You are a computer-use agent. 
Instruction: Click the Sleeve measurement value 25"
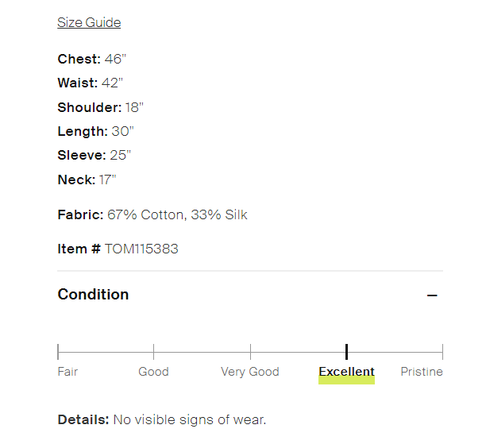point(121,155)
